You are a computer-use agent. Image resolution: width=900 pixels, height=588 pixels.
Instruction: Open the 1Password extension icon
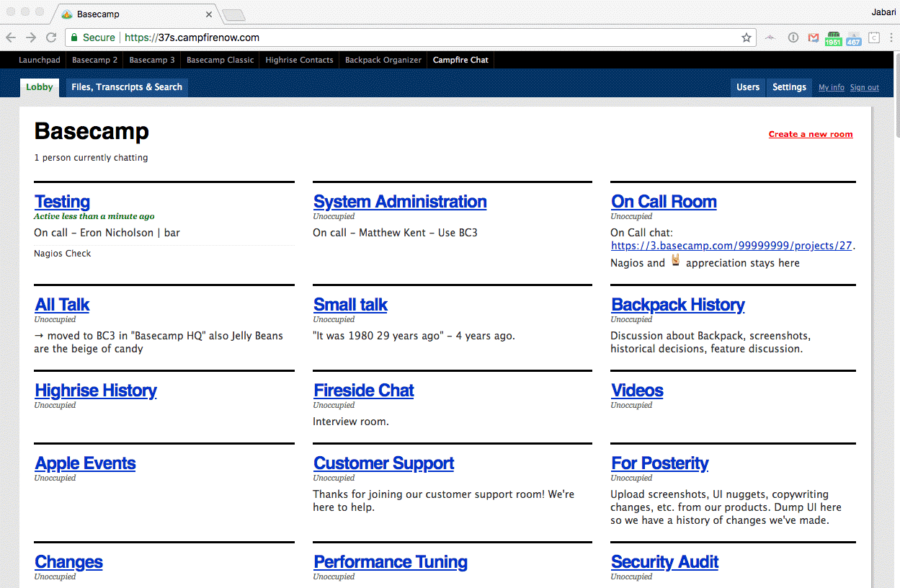click(x=793, y=37)
